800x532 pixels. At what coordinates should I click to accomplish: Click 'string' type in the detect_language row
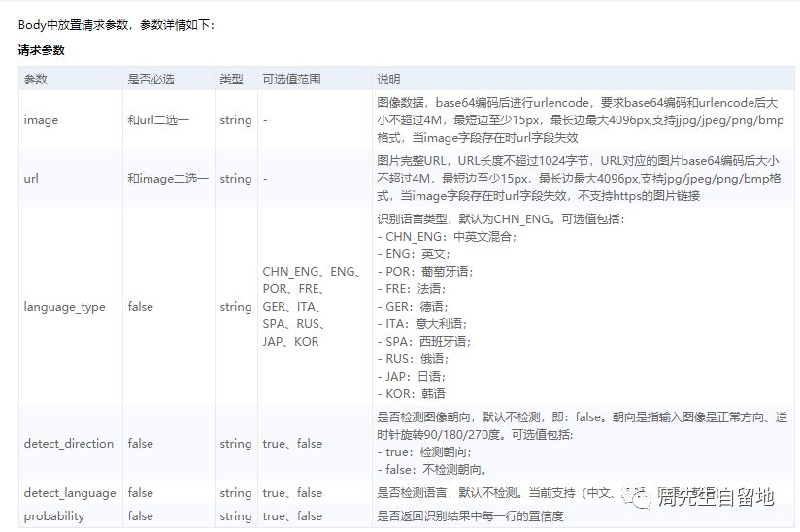[236, 493]
